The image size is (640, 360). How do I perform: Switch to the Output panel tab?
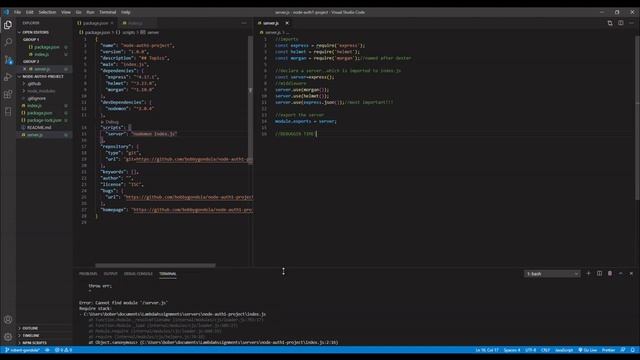click(110, 274)
